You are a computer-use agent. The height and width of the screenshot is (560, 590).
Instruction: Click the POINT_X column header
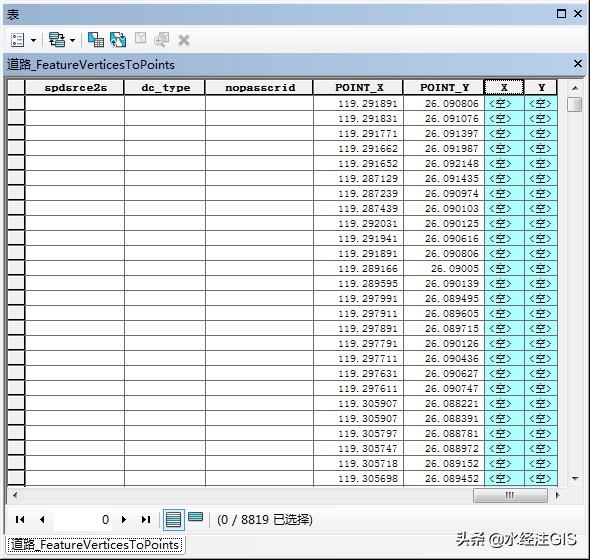(x=358, y=87)
